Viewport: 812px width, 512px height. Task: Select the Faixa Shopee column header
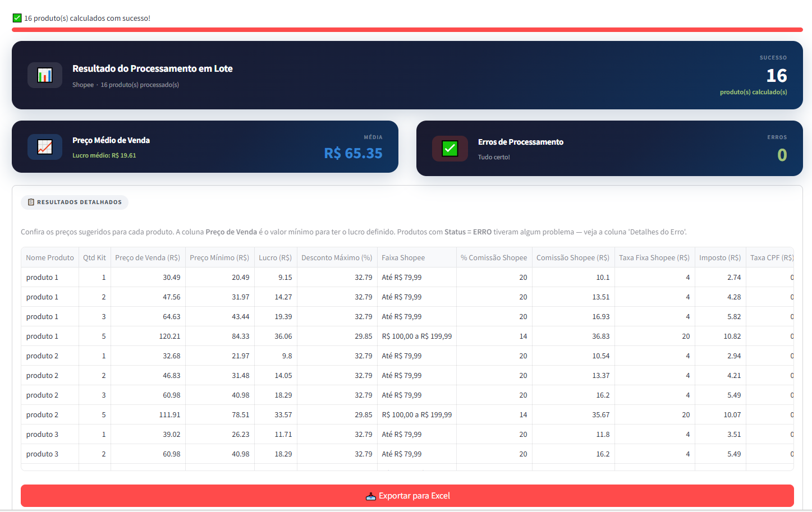pos(403,257)
